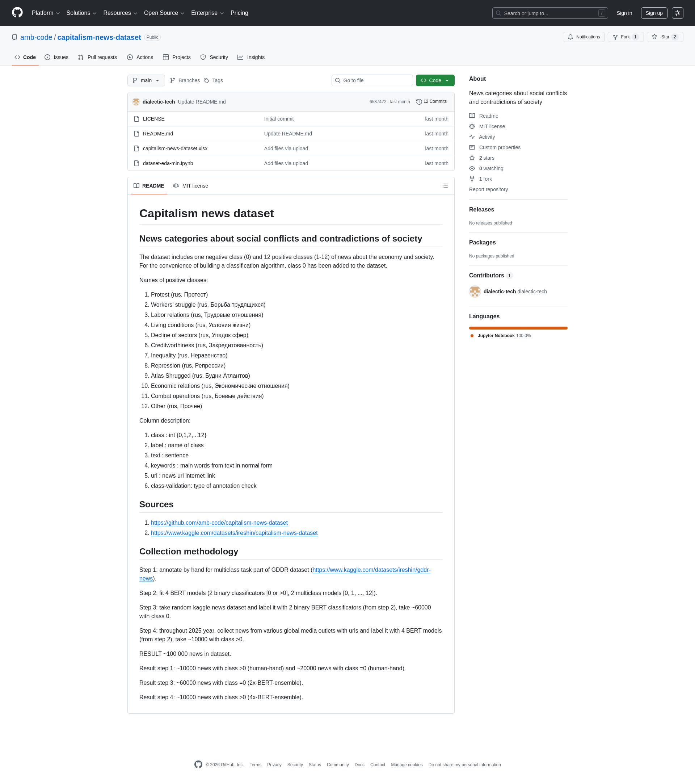
Task: Click dialectic-tech avatar in commit bar
Action: (x=136, y=102)
